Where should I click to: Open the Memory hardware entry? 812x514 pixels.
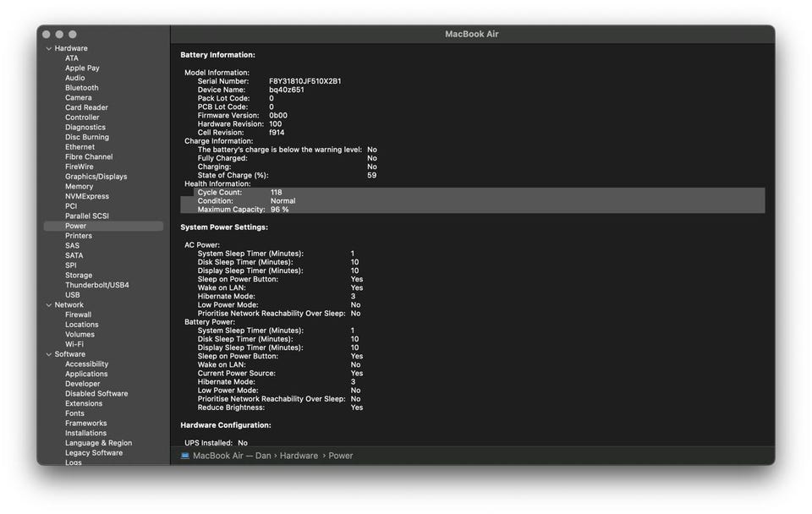point(80,186)
